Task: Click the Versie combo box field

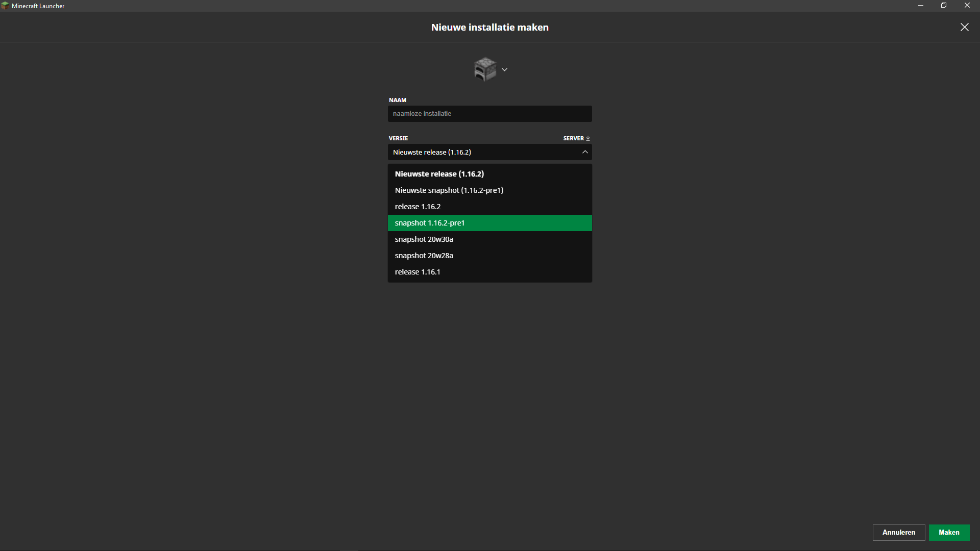Action: point(480,152)
